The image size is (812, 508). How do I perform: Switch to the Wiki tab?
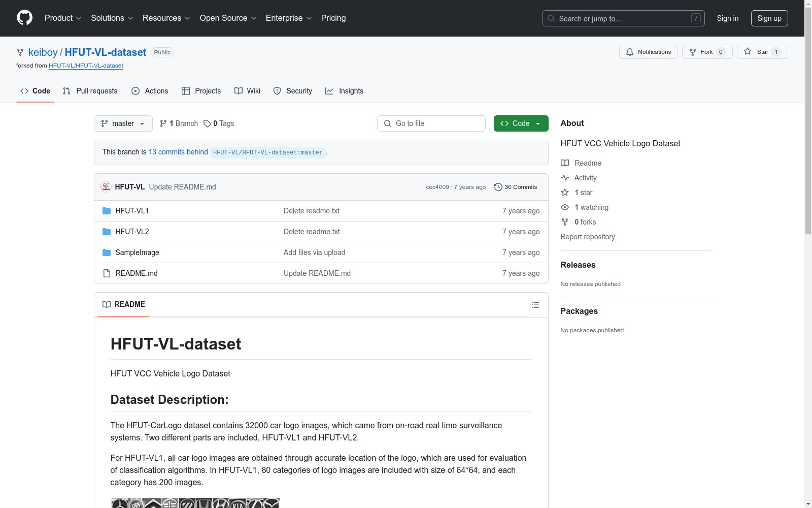(x=248, y=91)
